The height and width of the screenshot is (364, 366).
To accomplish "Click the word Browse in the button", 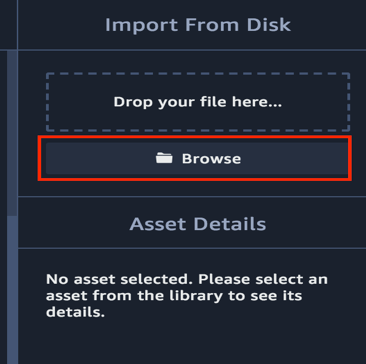I will [211, 159].
